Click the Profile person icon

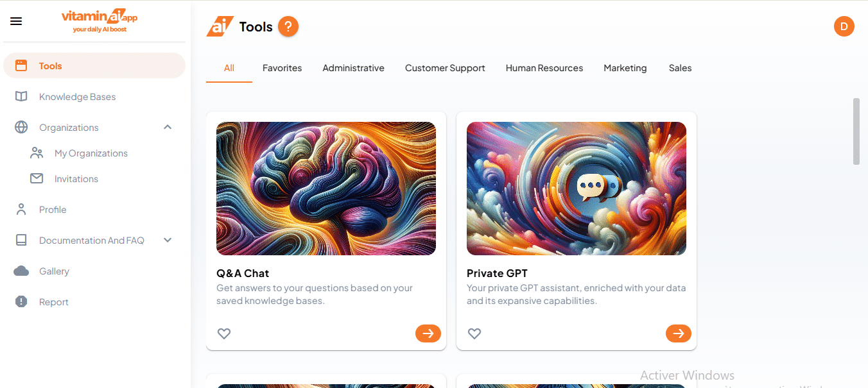click(21, 210)
